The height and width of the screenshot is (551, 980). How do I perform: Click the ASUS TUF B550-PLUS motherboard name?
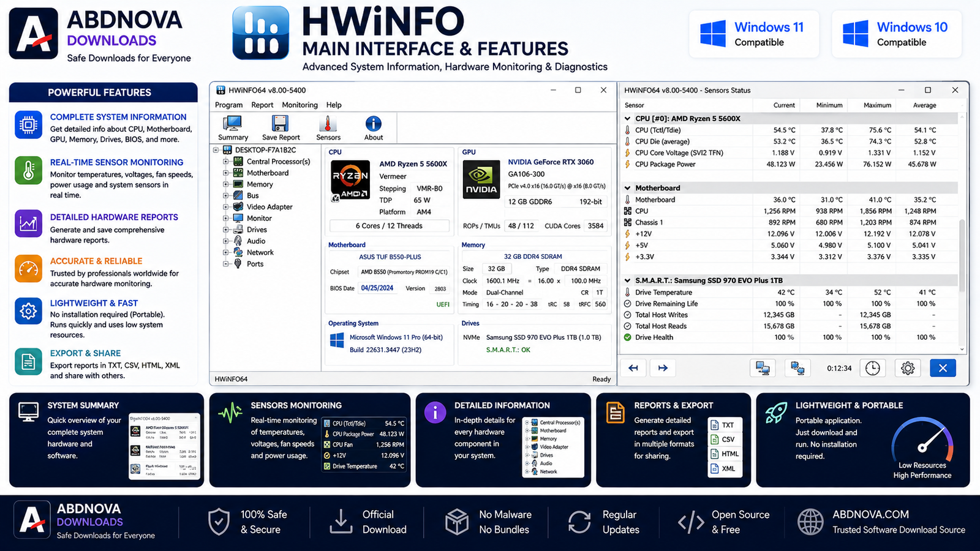pyautogui.click(x=390, y=257)
